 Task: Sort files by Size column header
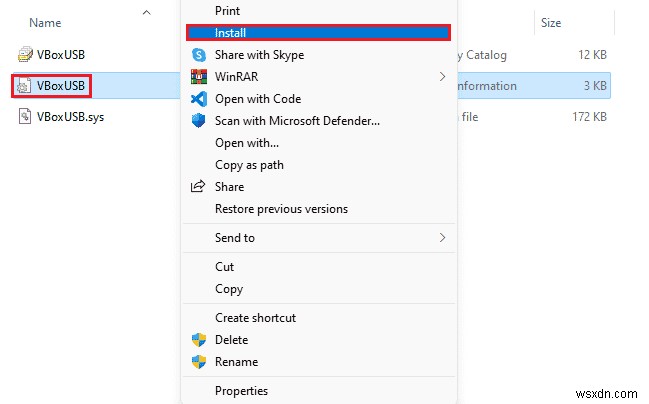[551, 22]
